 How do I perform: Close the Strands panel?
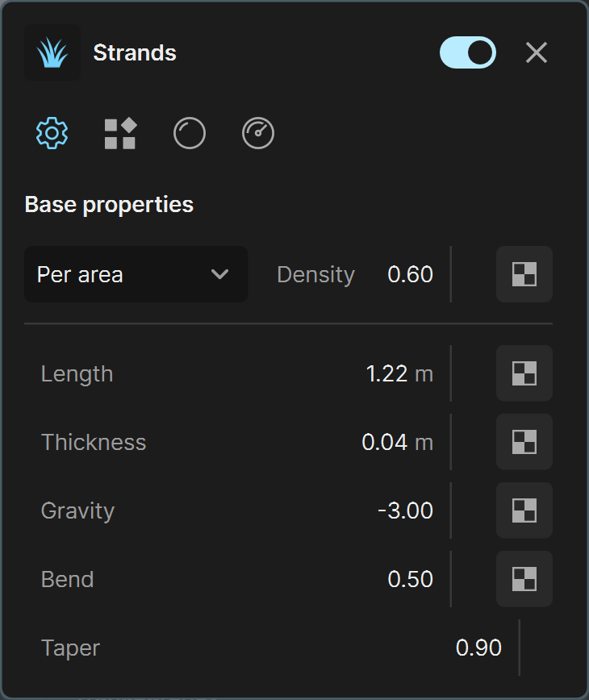[537, 52]
